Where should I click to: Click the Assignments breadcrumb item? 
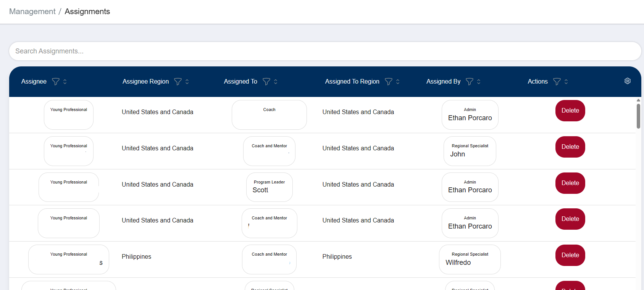pos(87,11)
